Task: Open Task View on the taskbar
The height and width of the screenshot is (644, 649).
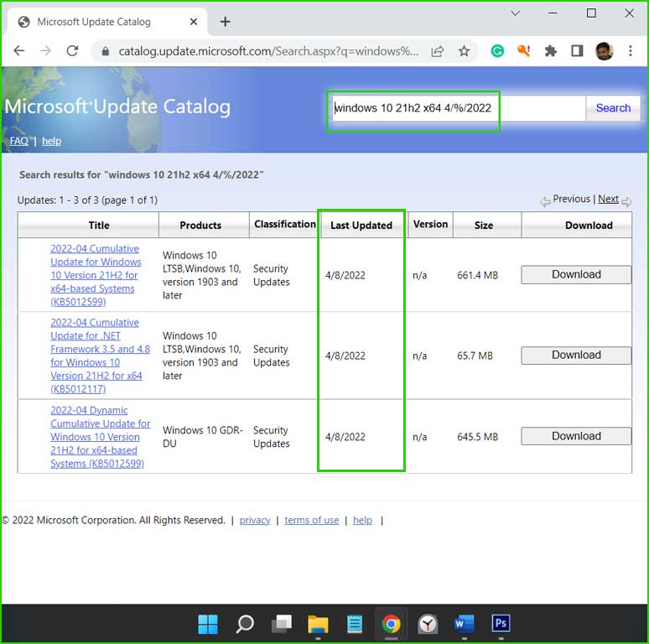Action: pyautogui.click(x=282, y=624)
